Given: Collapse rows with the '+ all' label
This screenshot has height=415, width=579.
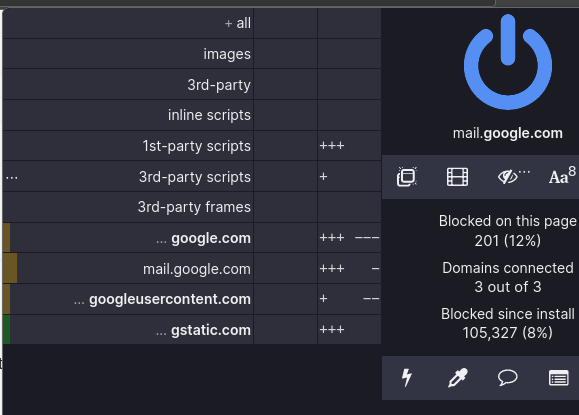Looking at the screenshot, I should pos(238,23).
